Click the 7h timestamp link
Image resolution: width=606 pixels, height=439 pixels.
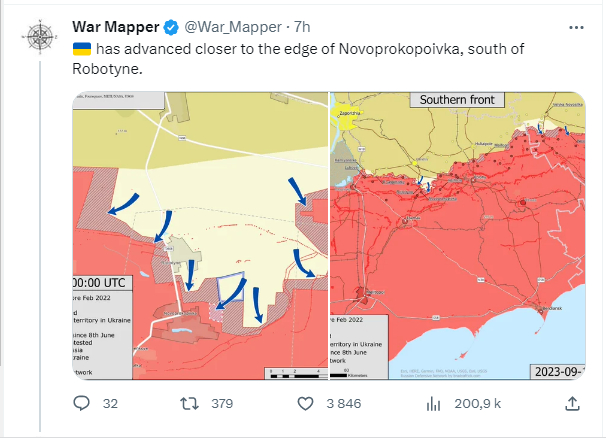pyautogui.click(x=302, y=27)
